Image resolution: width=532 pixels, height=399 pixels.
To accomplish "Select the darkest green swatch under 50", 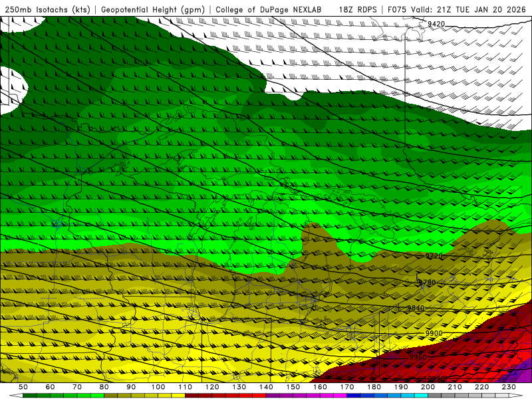I will tap(30, 396).
